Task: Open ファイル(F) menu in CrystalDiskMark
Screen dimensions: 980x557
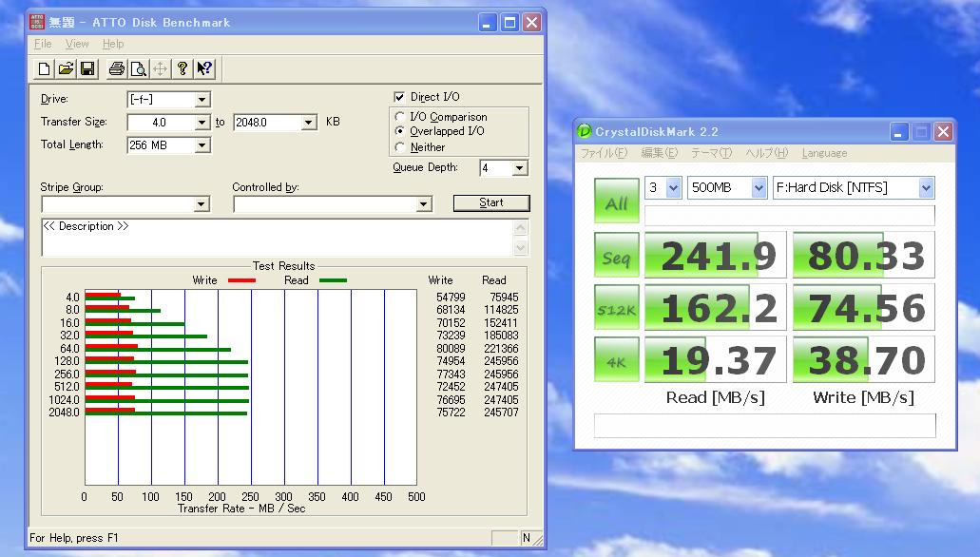Action: coord(605,153)
